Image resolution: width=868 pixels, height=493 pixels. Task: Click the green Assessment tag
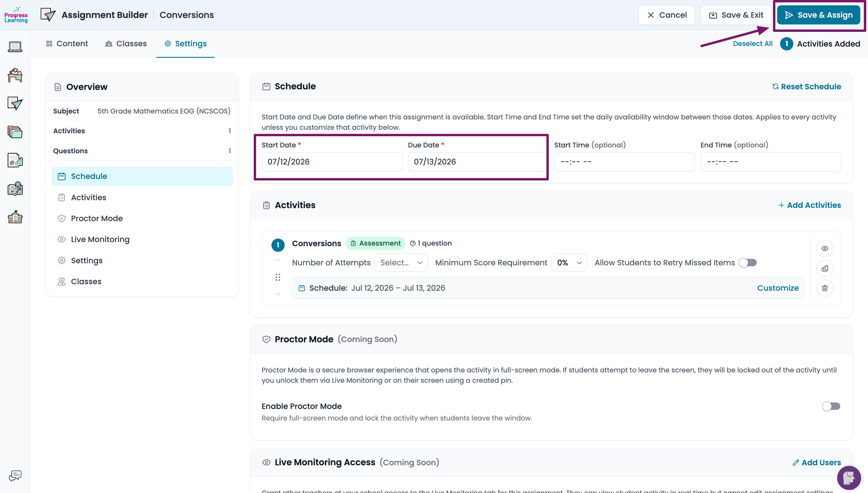click(x=375, y=244)
